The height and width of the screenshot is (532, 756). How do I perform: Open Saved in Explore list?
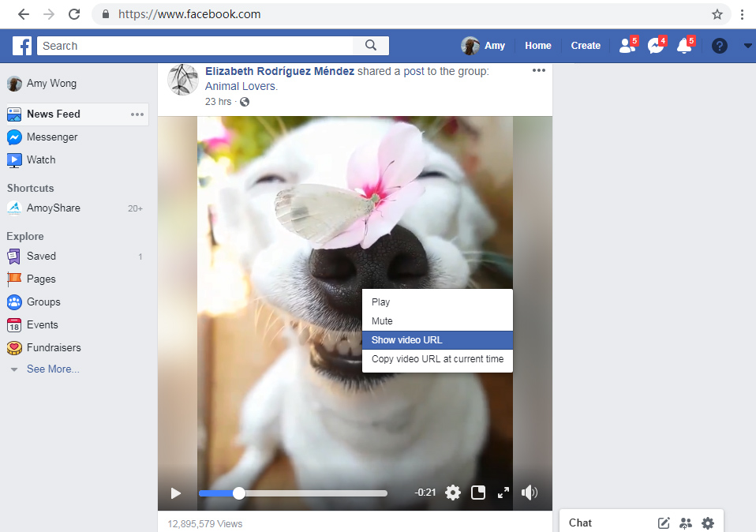[x=32, y=256]
